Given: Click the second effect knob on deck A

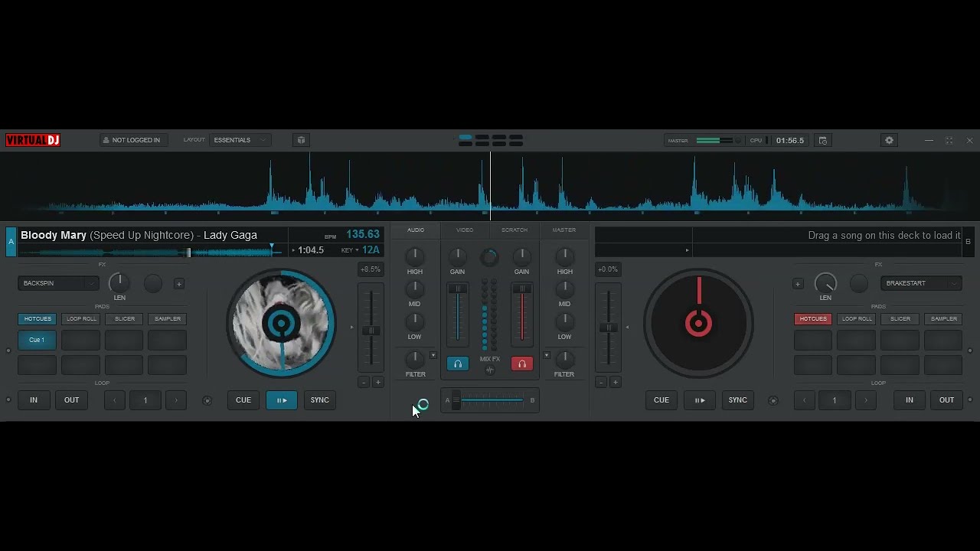Looking at the screenshot, I should pos(153,283).
